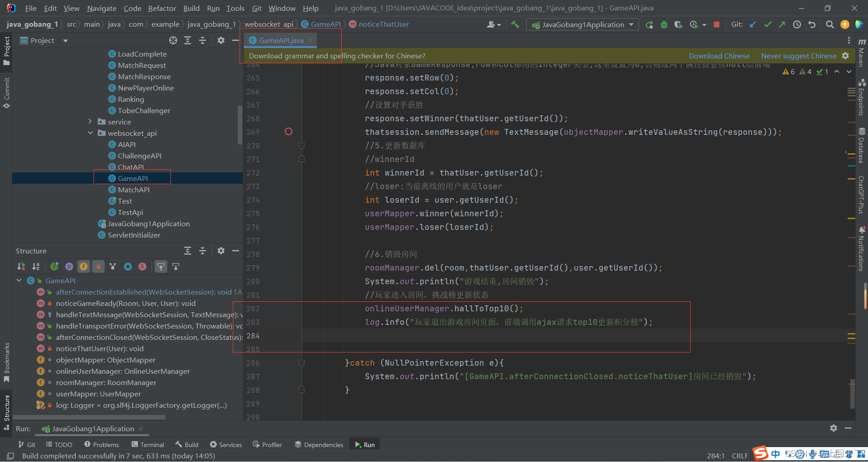Open the JavaGobang1Application run configuration dropdown
The width and height of the screenshot is (868, 462).
click(x=583, y=24)
